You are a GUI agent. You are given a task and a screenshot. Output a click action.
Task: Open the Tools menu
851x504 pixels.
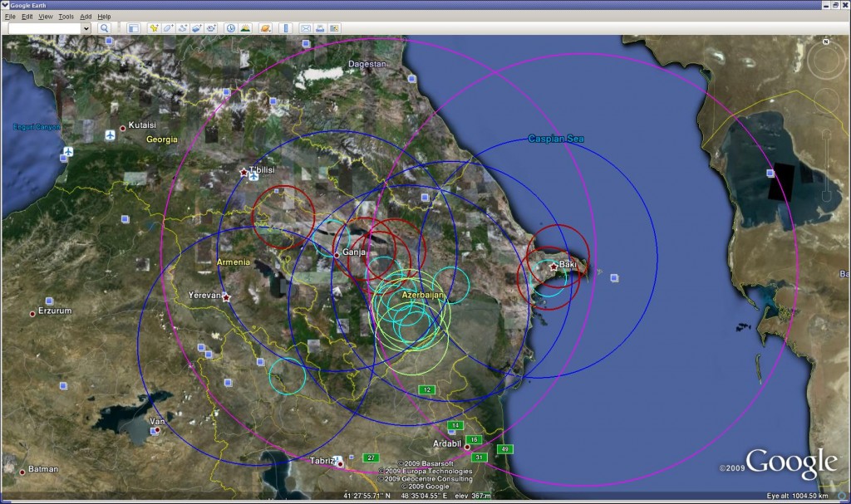click(66, 17)
